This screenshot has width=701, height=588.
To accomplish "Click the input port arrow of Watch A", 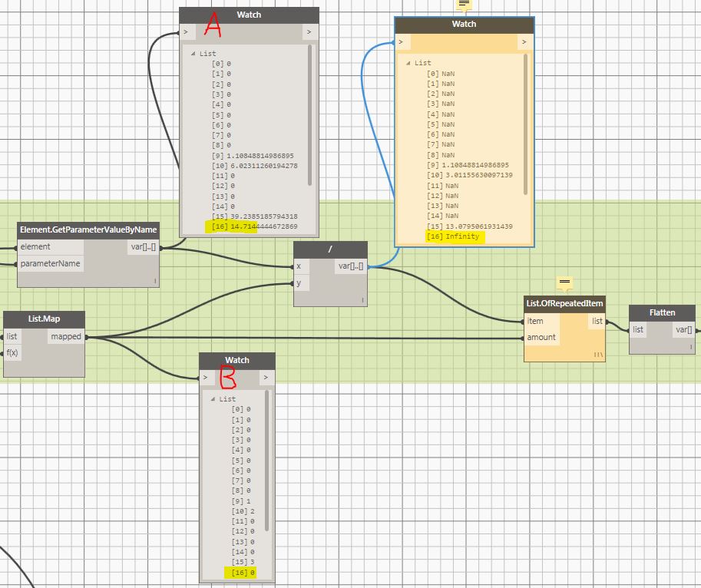I will [x=187, y=32].
